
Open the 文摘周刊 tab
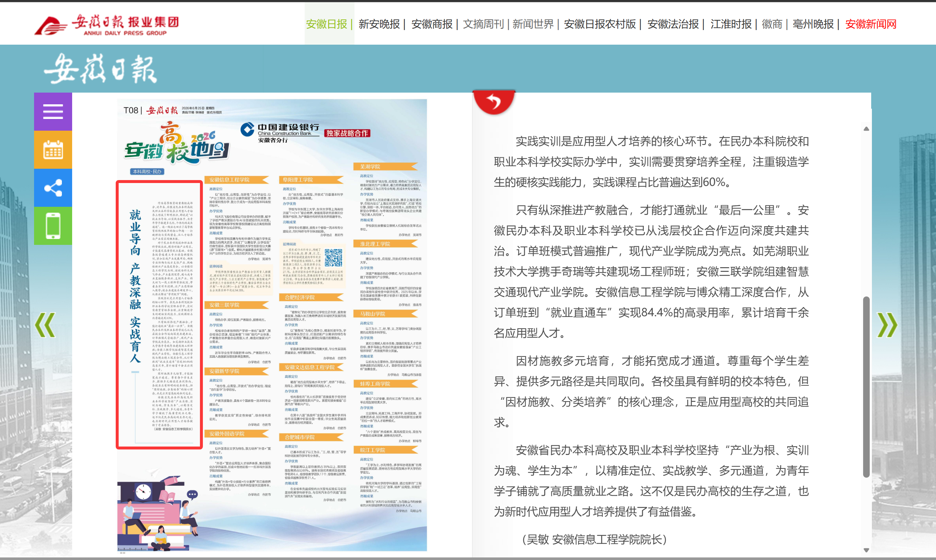[484, 24]
